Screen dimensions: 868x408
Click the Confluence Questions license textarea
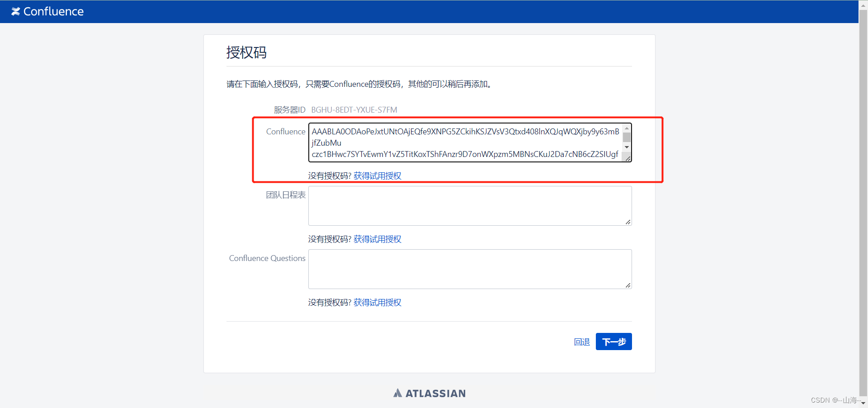click(x=470, y=269)
